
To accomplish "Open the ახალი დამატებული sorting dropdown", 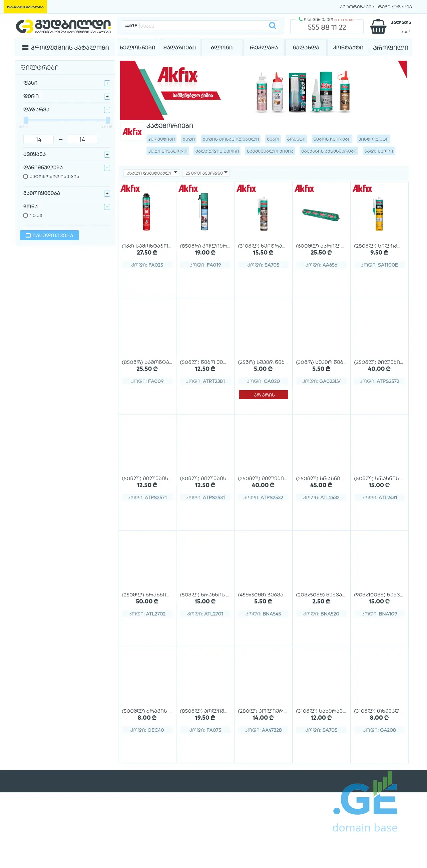I will pyautogui.click(x=151, y=173).
